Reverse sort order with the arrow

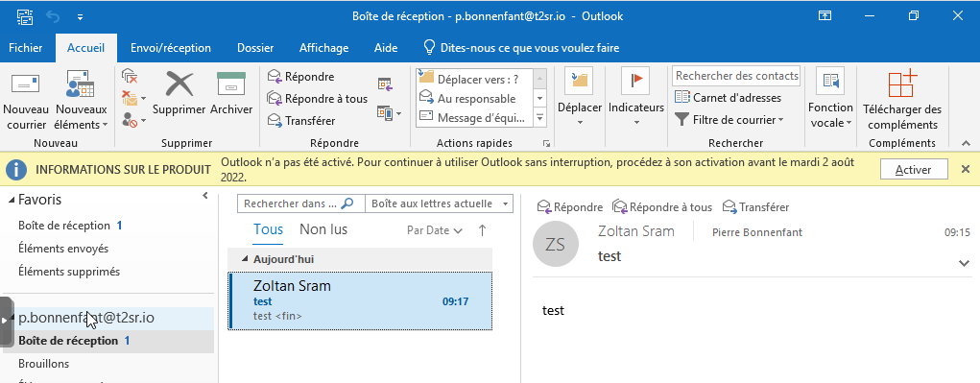(x=482, y=230)
